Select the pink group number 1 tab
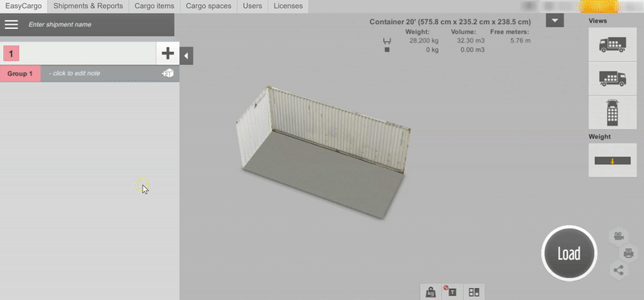Image resolution: width=644 pixels, height=300 pixels. click(11, 53)
